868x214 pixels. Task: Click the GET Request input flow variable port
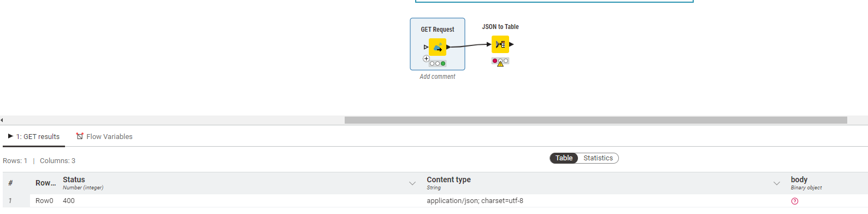[x=426, y=47]
